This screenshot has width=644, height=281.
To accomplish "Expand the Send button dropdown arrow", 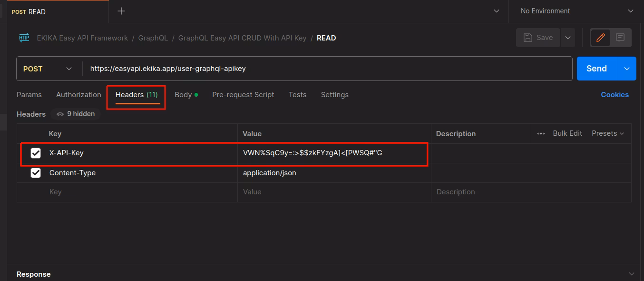I will click(x=627, y=69).
